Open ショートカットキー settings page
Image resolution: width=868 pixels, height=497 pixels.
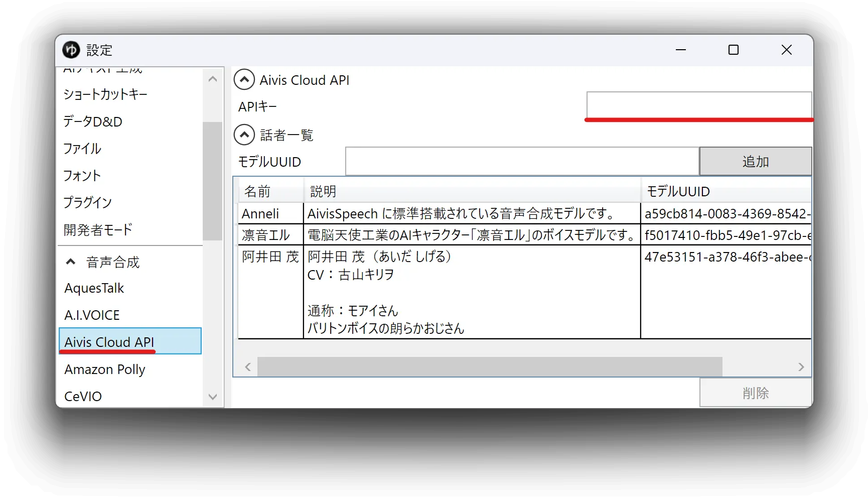(x=105, y=94)
